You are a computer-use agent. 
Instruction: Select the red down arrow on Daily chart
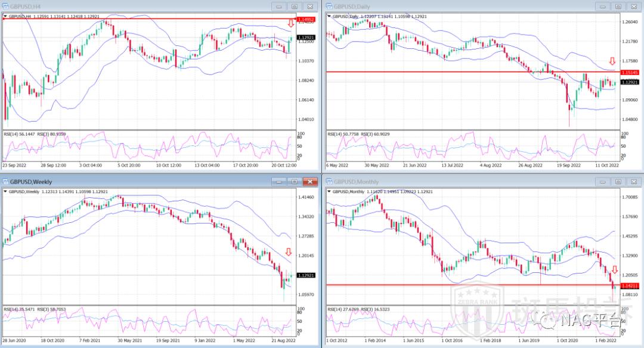click(x=612, y=61)
